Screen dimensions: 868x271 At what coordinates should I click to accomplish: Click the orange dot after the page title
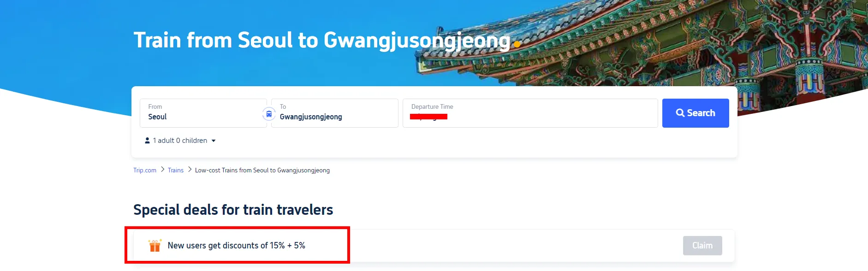(x=517, y=44)
